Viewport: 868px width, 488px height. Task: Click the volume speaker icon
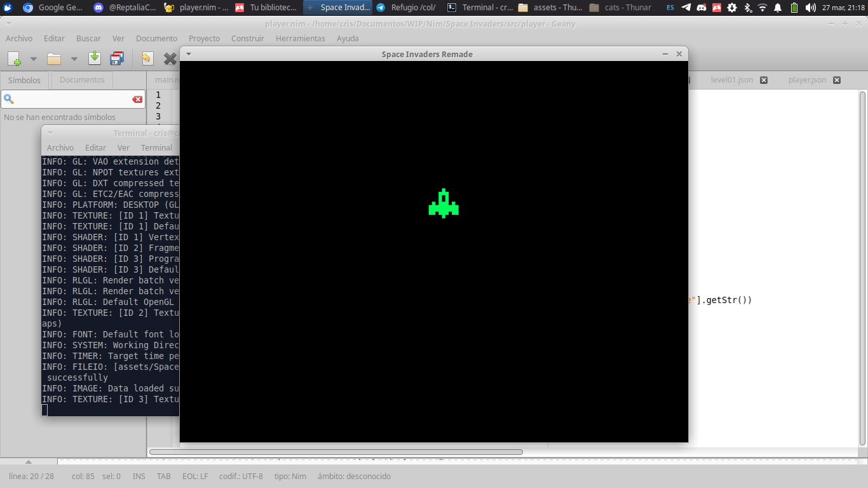coord(810,8)
